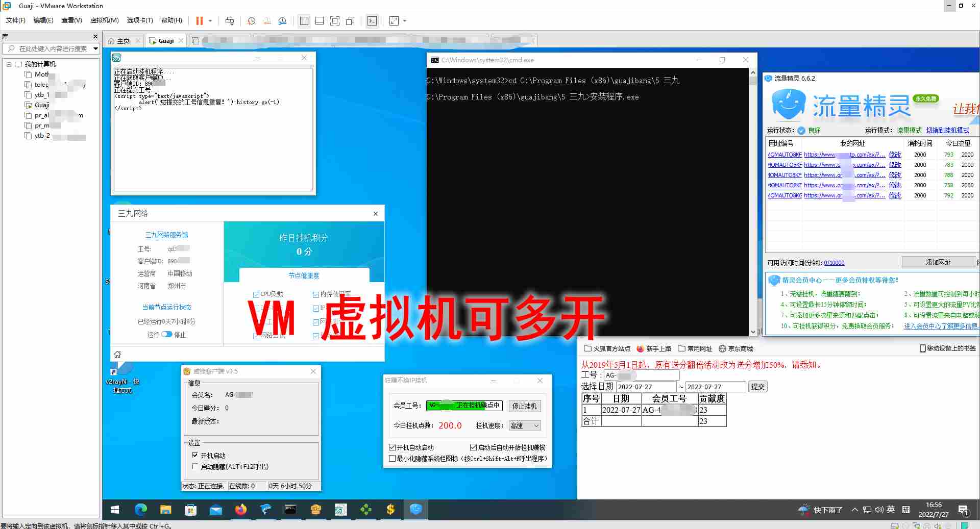Viewport: 980px width, 529px height.
Task: Collapse the 我的计算机 tree node
Action: click(9, 64)
